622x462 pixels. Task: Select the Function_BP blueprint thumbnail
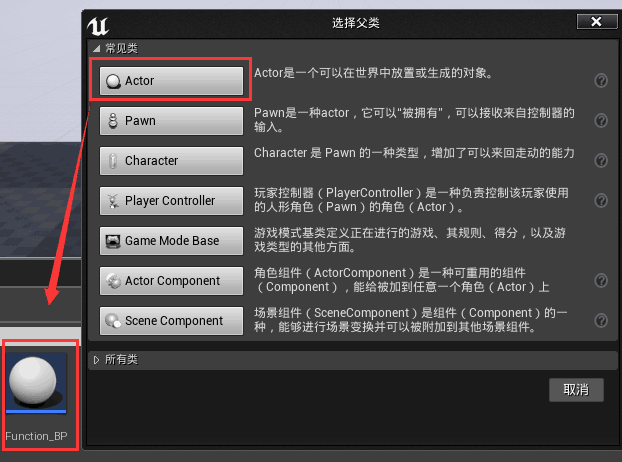point(36,383)
